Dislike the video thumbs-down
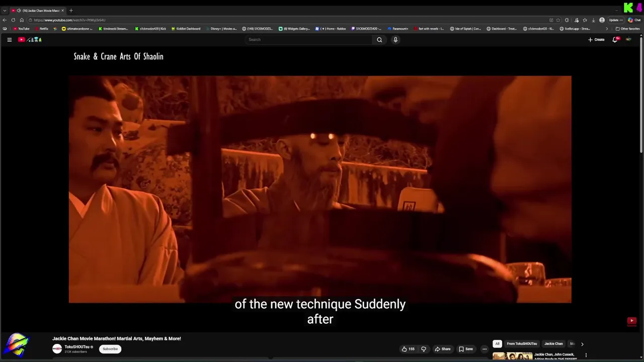 coord(424,349)
